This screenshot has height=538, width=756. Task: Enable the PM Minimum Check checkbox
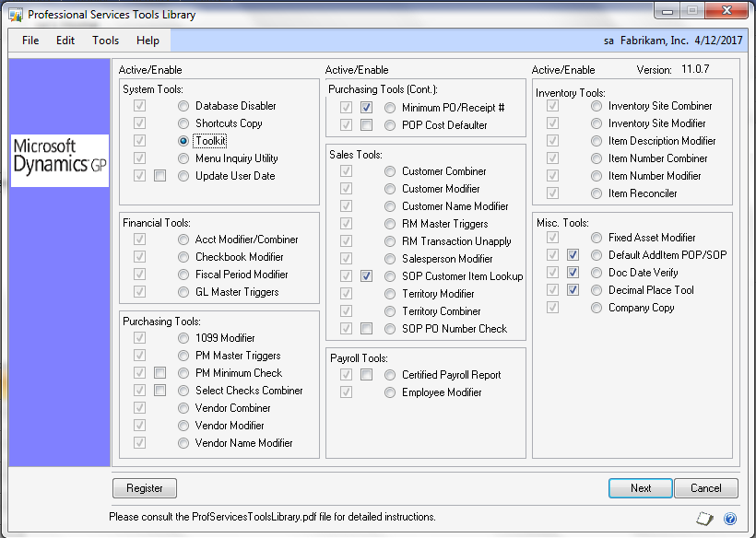(x=160, y=373)
